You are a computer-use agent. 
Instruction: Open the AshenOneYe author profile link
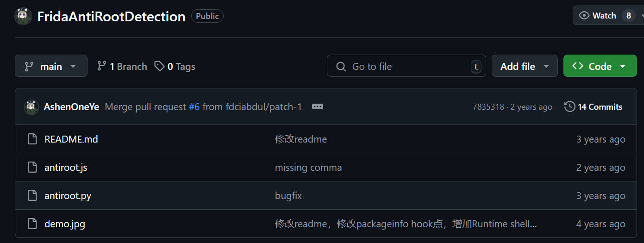pos(71,107)
